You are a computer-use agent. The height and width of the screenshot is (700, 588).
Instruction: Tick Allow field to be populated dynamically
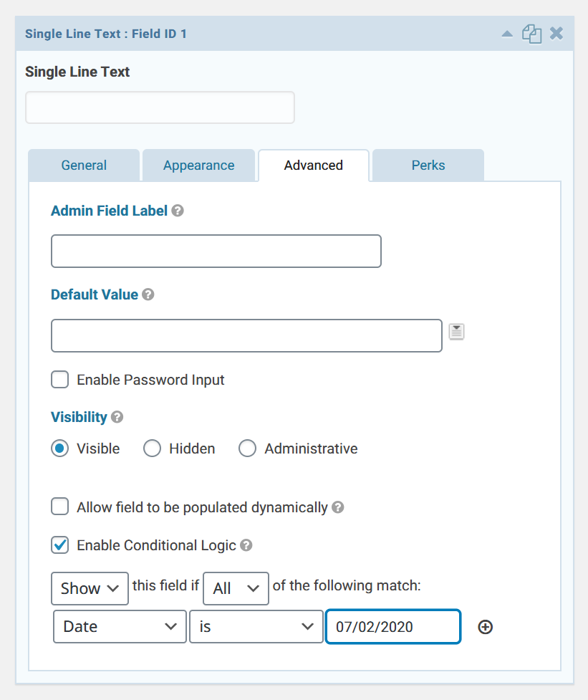[x=59, y=507]
